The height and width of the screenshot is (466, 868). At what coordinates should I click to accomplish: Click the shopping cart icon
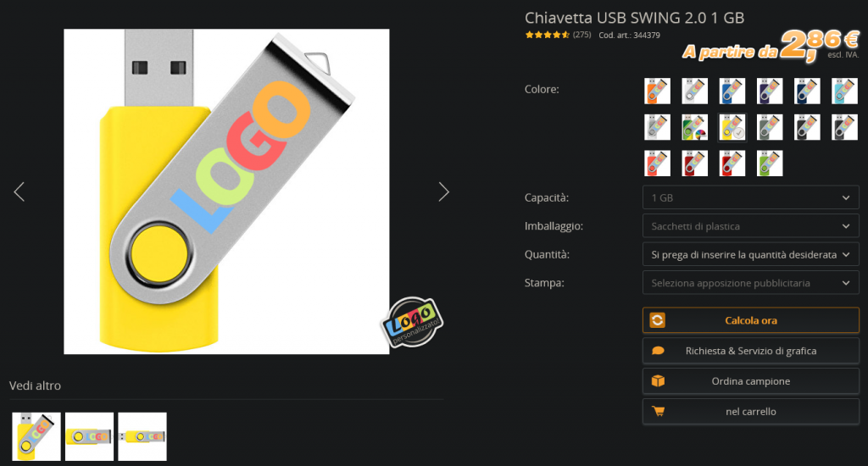[x=658, y=411]
